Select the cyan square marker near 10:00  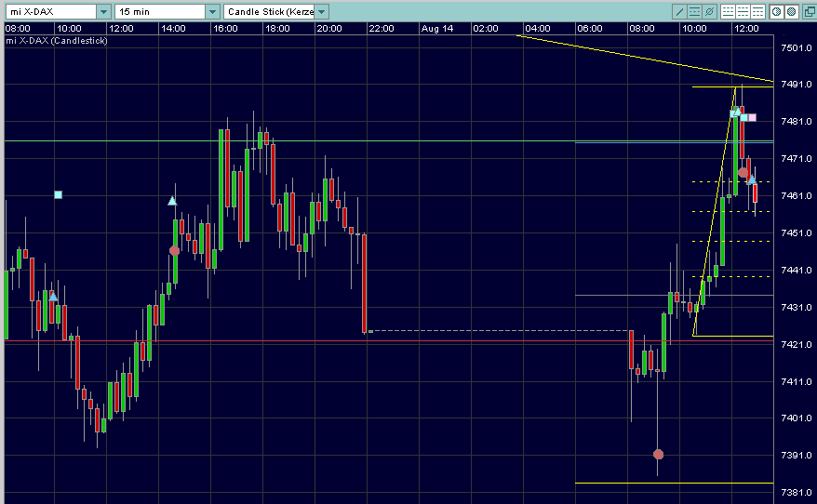[59, 194]
